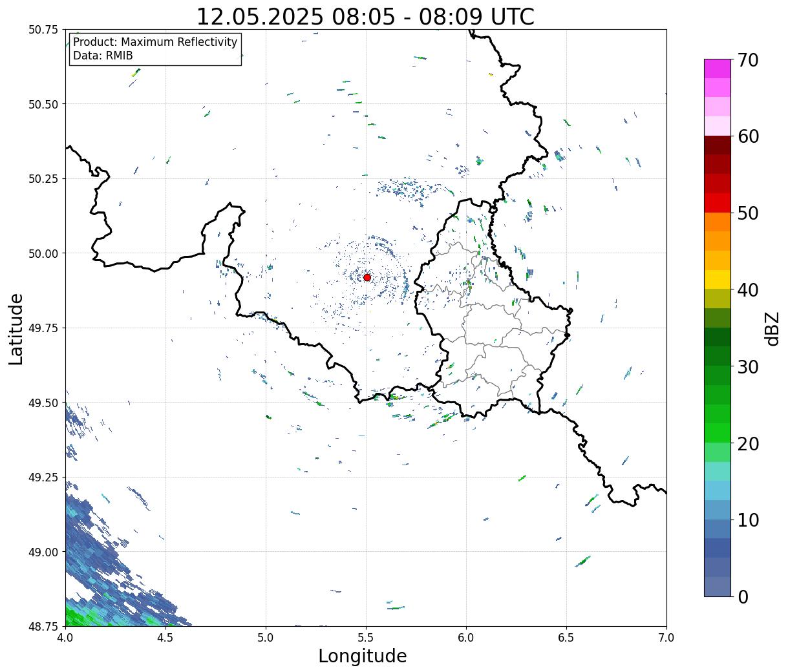
Task: Click the dark maroon colorbar swatch below 60
Action: coord(717,145)
